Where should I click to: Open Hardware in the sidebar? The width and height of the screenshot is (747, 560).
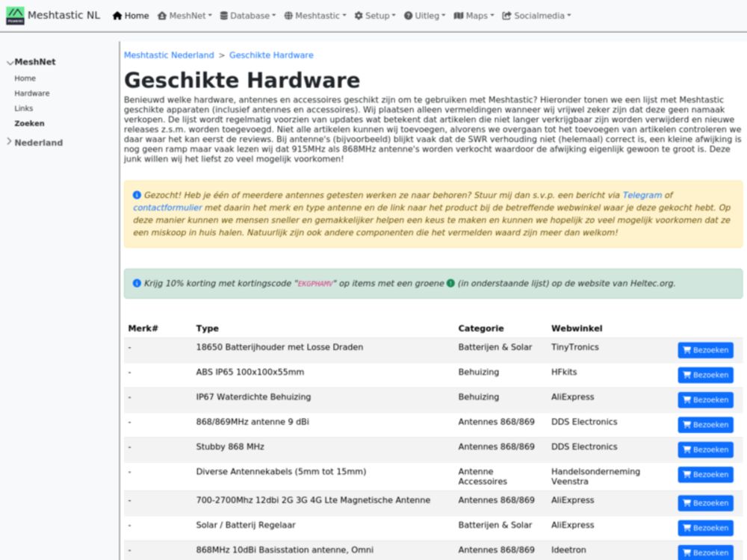coord(32,93)
